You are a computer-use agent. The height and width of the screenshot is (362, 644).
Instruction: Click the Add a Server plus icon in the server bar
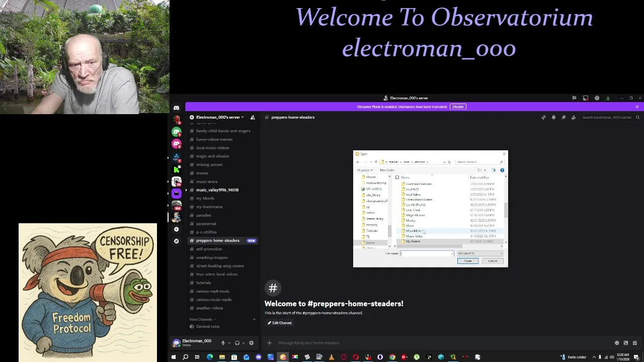tap(176, 229)
